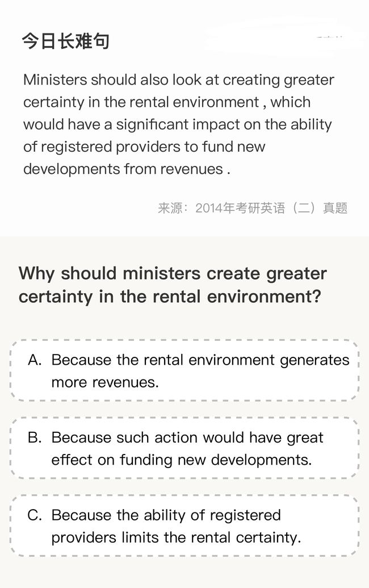Tap the word registered in the passage
Screen dimensions: 369x588
(x=77, y=147)
